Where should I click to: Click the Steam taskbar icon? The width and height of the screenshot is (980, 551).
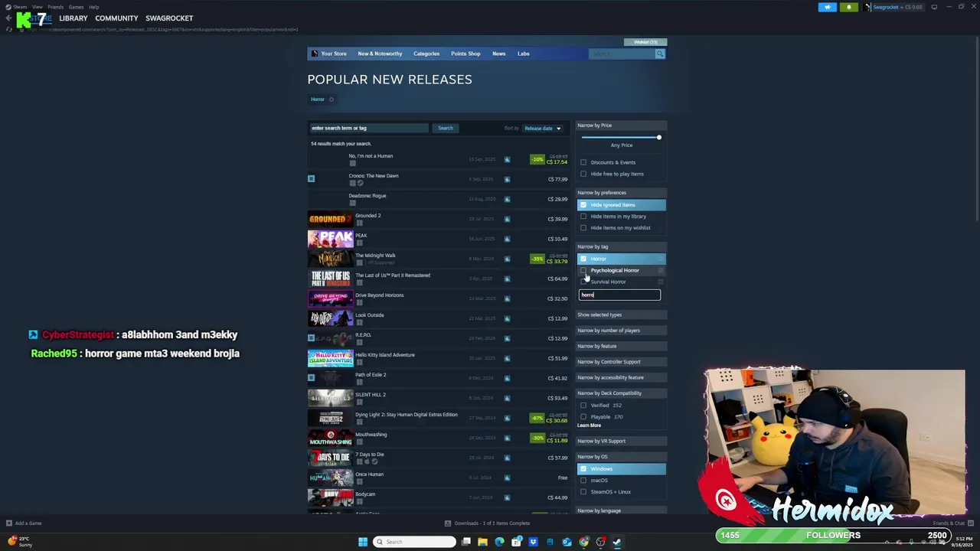(x=618, y=542)
